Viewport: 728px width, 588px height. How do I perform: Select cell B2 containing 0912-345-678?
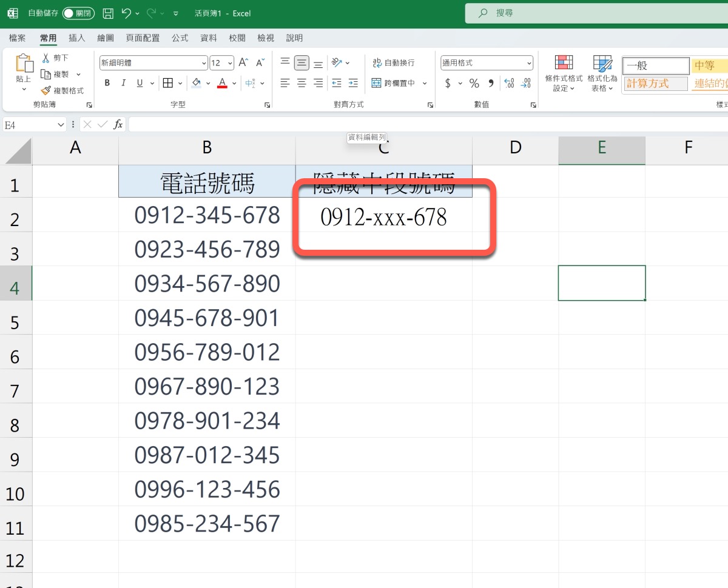207,215
